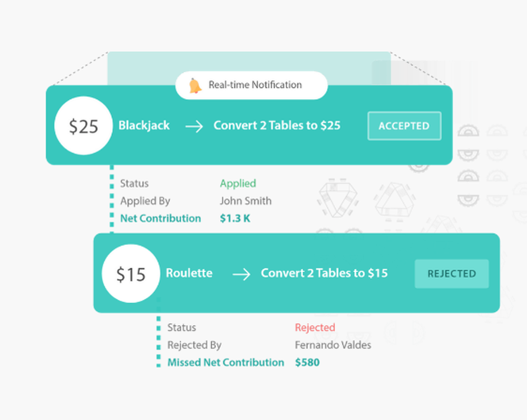This screenshot has width=527, height=420.
Task: Select the name Fernando Valdes
Action: [333, 345]
